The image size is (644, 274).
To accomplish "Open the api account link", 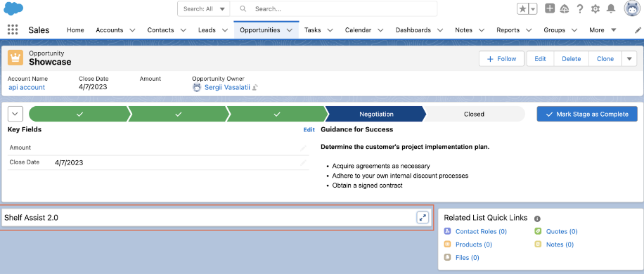I will point(27,87).
